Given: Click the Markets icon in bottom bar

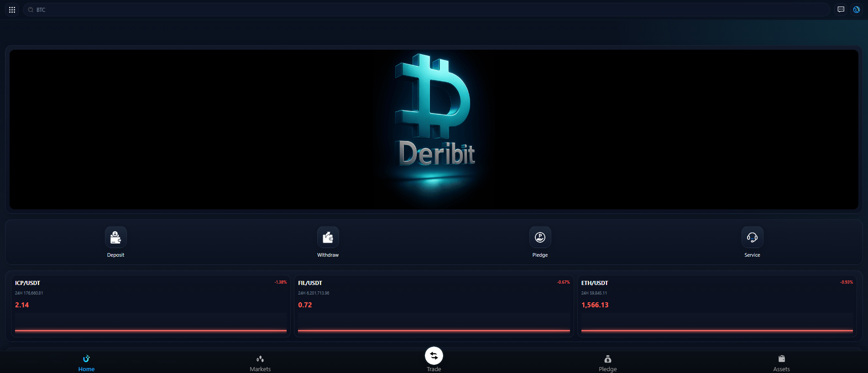Looking at the screenshot, I should pyautogui.click(x=260, y=359).
